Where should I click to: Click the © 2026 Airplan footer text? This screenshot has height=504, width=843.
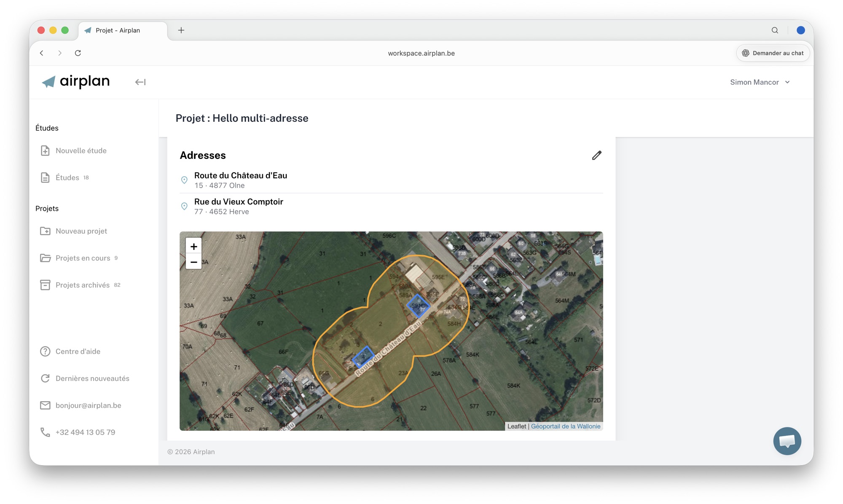point(191,452)
